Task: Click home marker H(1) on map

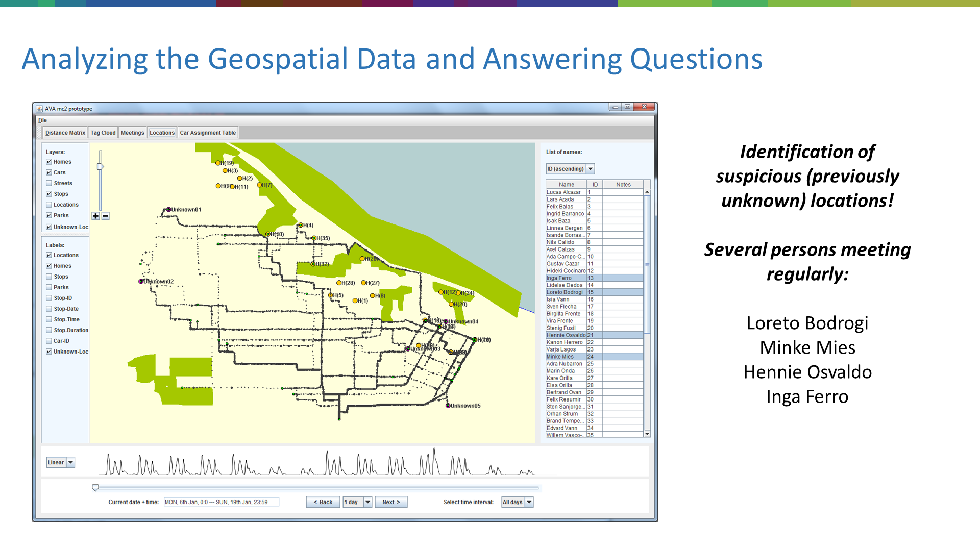Action: pyautogui.click(x=355, y=301)
